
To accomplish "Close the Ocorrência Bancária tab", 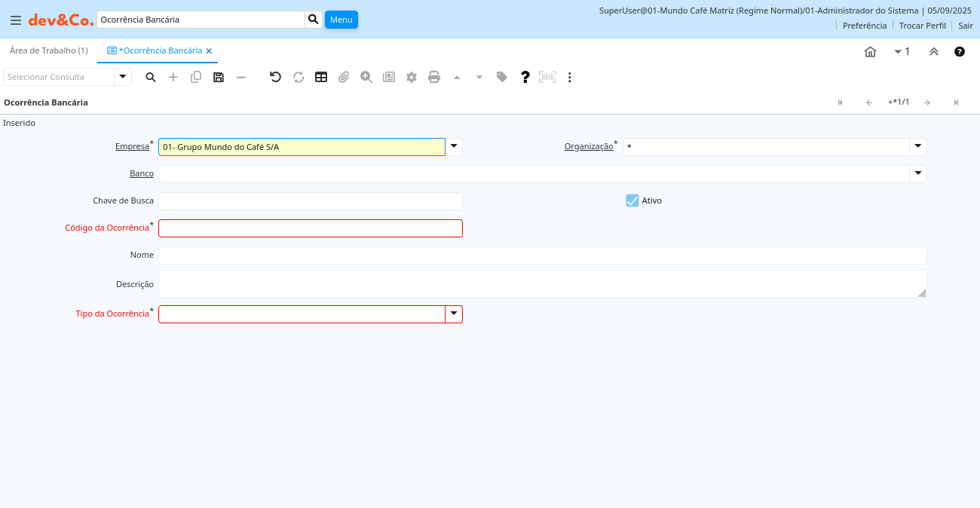I will pyautogui.click(x=209, y=51).
